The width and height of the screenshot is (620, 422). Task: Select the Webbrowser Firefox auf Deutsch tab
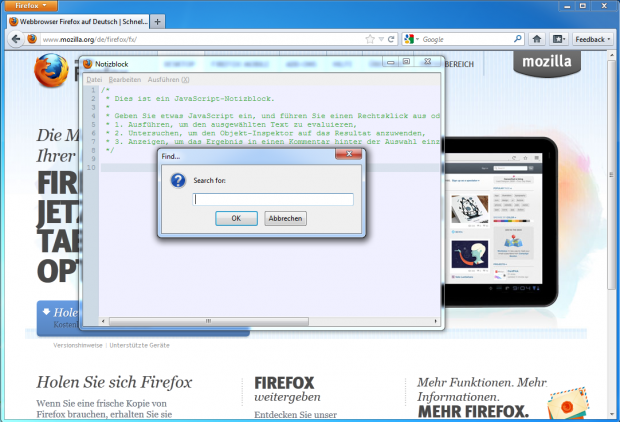78,22
